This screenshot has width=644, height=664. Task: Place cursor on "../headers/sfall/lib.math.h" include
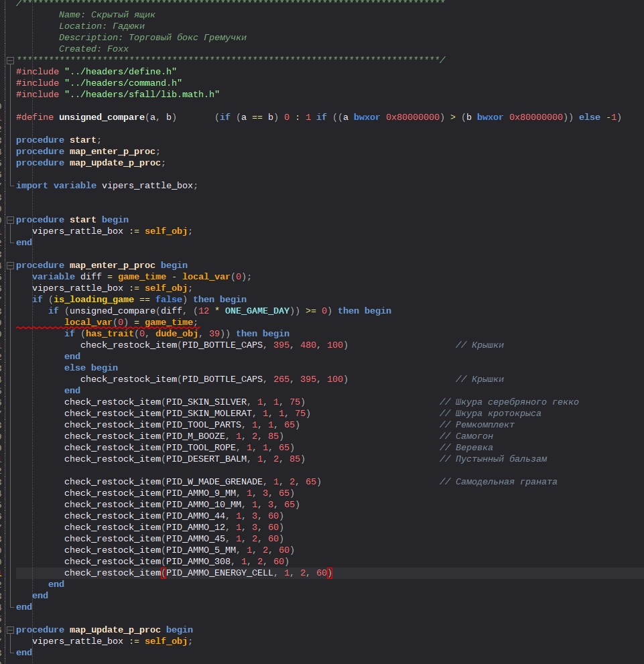tap(142, 94)
